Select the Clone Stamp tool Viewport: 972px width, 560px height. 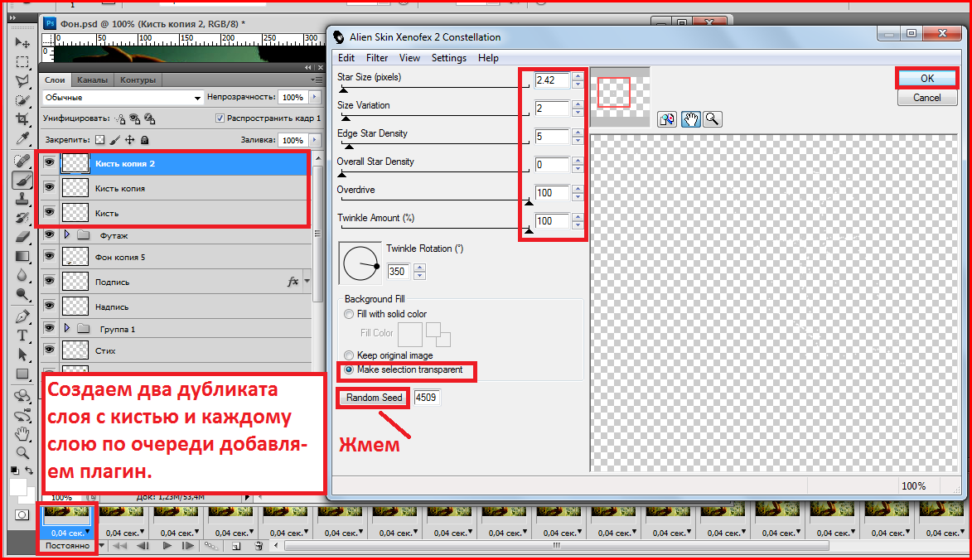(22, 199)
